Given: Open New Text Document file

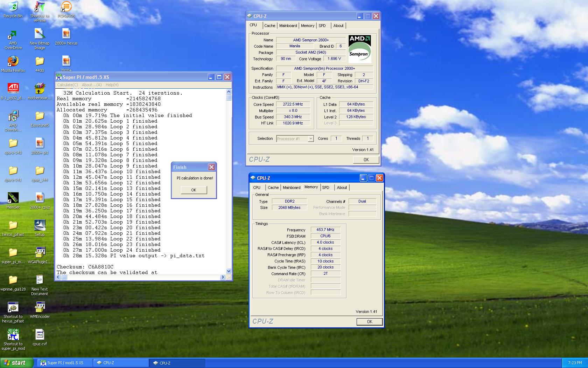Looking at the screenshot, I should 40,285.
